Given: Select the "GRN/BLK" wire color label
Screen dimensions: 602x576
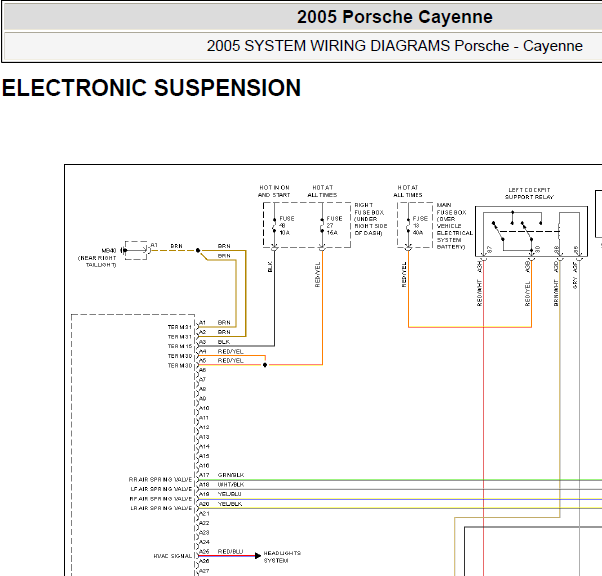Looking at the screenshot, I should pyautogui.click(x=231, y=475).
